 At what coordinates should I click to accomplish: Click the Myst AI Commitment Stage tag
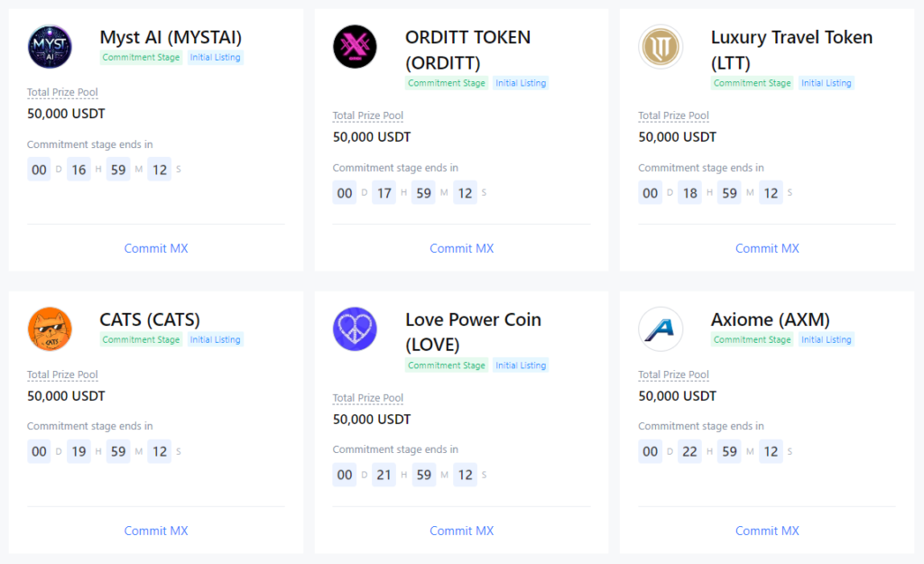[x=141, y=58]
